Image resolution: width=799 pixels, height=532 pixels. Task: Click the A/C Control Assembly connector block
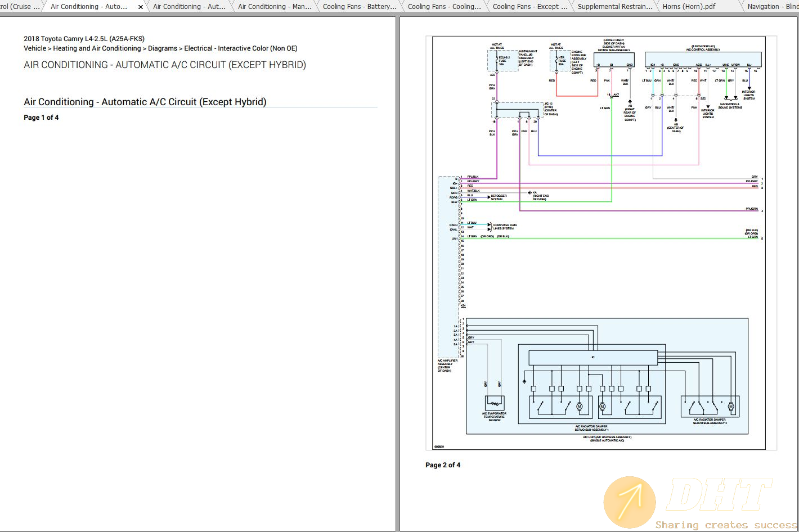point(703,60)
